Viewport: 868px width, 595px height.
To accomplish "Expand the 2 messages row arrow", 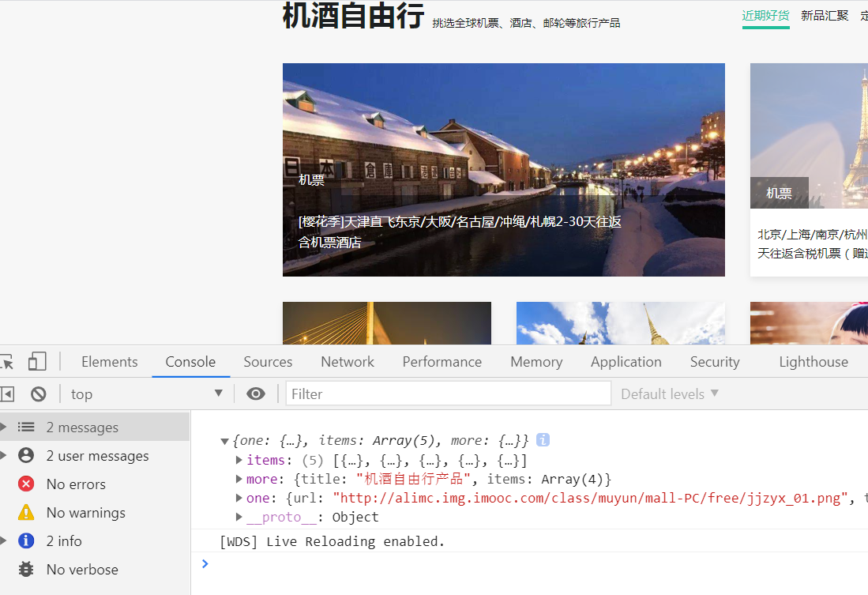I will tap(3, 427).
